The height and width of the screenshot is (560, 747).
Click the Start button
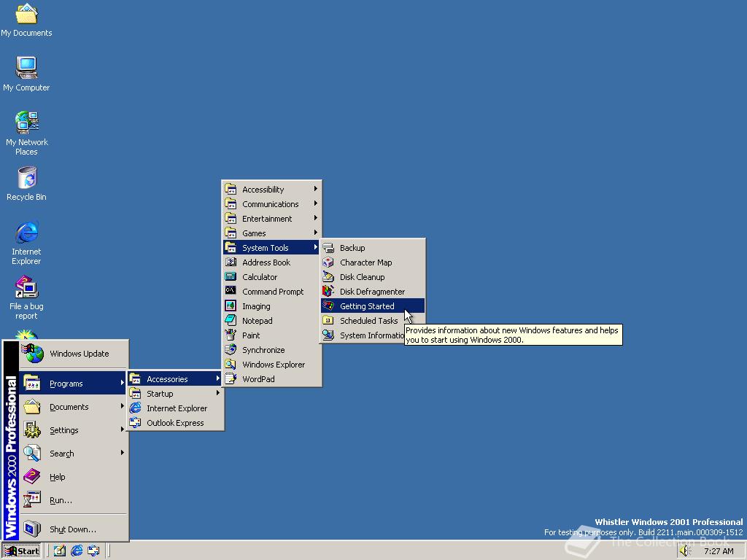point(21,551)
